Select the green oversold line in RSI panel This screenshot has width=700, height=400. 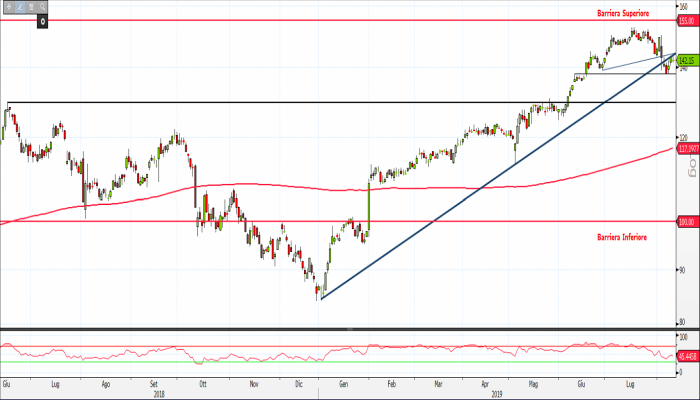[300, 362]
